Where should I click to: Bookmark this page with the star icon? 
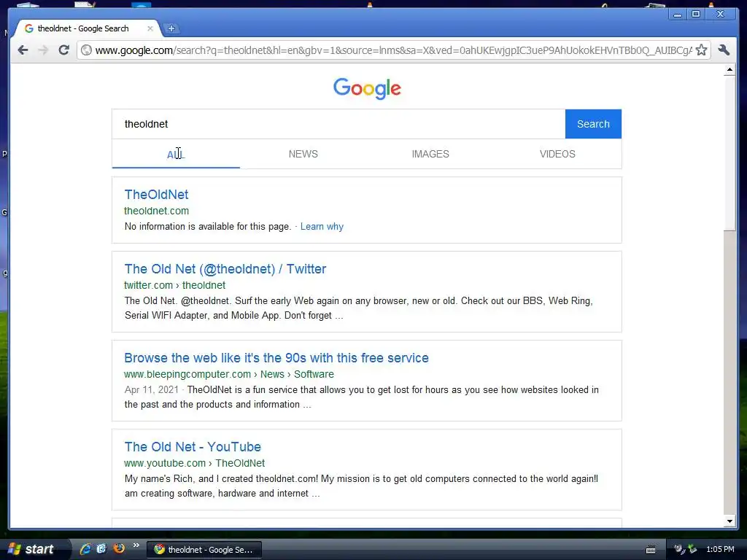(701, 50)
